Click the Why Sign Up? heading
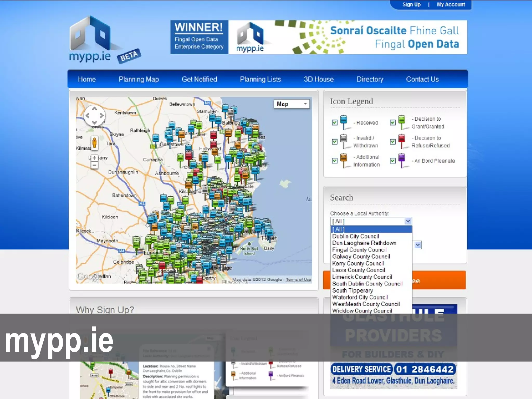Viewport: 532px width, 399px height. pos(105,309)
